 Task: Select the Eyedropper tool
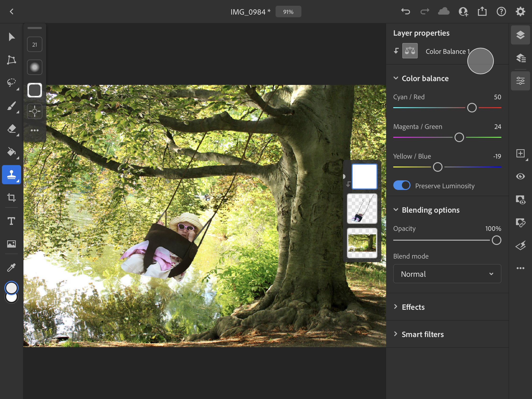[x=11, y=267]
